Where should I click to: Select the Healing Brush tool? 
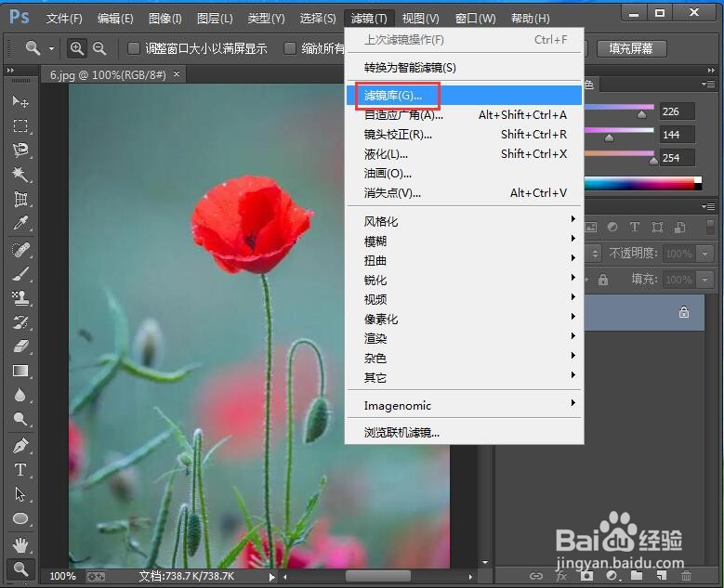point(20,250)
